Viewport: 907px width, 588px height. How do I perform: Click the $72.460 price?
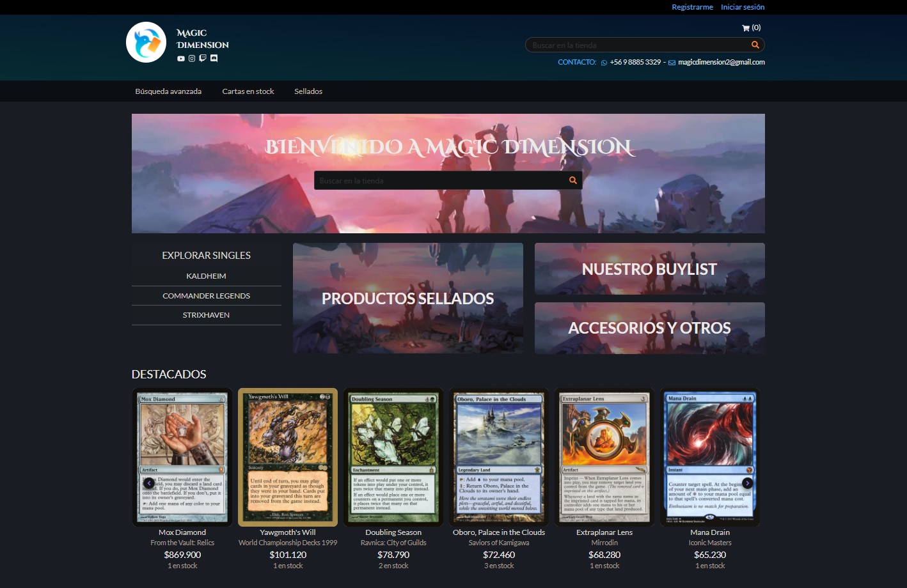tap(499, 555)
